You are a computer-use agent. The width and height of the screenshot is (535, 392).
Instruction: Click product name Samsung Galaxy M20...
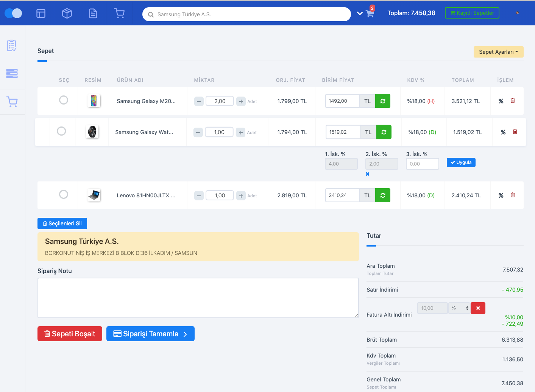pos(146,101)
